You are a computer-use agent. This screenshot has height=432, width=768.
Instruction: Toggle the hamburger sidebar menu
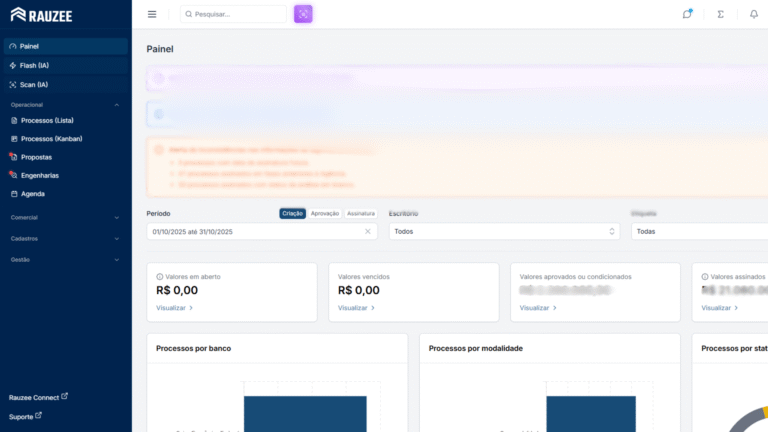[x=152, y=14]
